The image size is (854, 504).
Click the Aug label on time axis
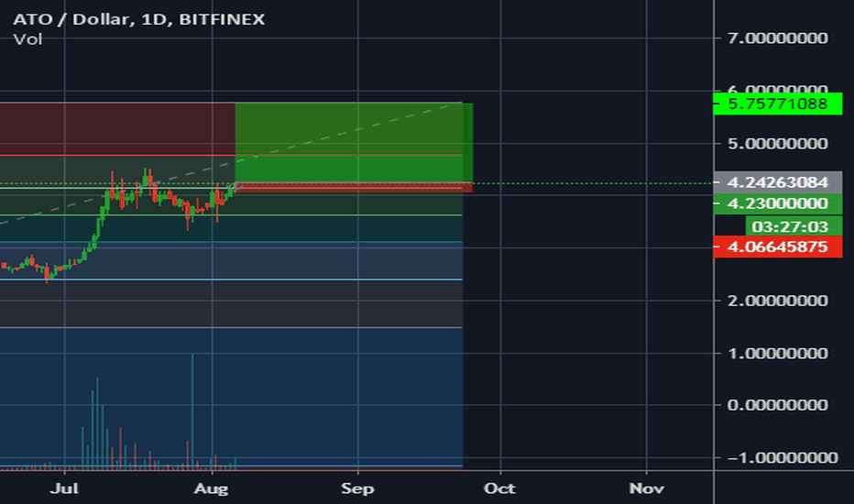point(212,488)
